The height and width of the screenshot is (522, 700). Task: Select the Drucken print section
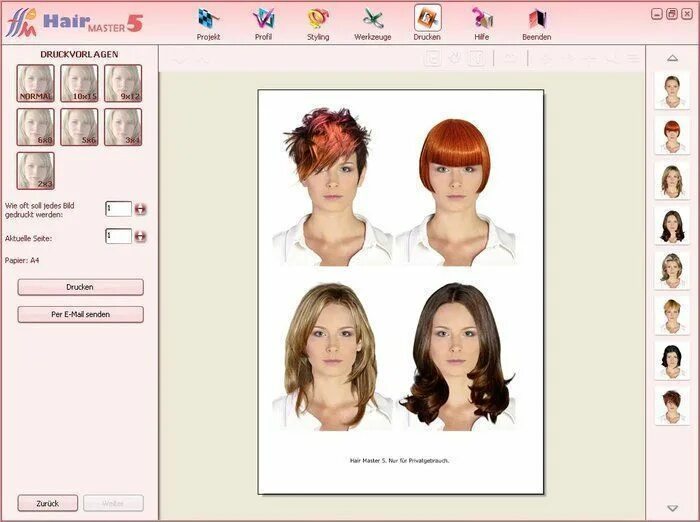427,22
